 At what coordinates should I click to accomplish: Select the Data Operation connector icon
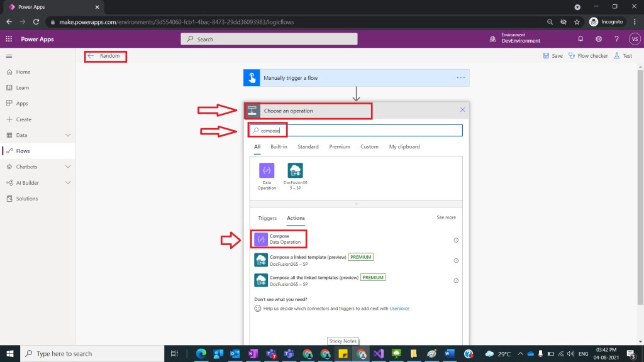pyautogui.click(x=267, y=170)
